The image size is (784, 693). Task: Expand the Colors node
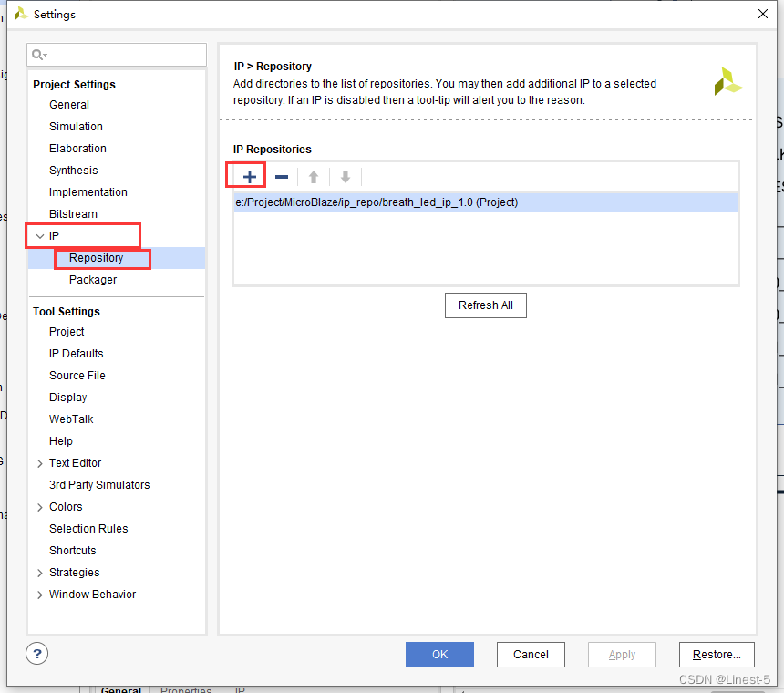(x=40, y=507)
